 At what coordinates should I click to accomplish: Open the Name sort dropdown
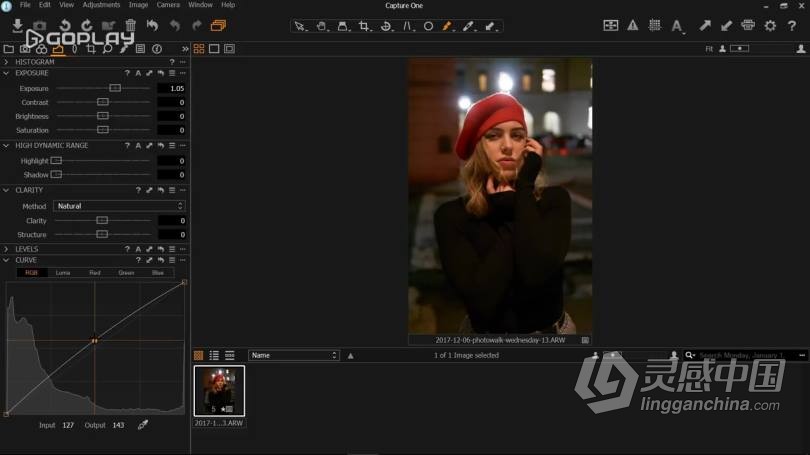pos(293,355)
